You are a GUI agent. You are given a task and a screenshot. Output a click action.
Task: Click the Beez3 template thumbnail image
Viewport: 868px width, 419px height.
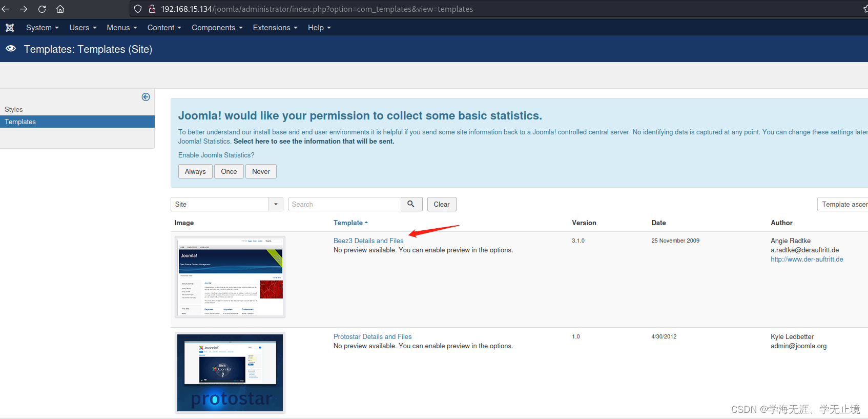pos(230,276)
